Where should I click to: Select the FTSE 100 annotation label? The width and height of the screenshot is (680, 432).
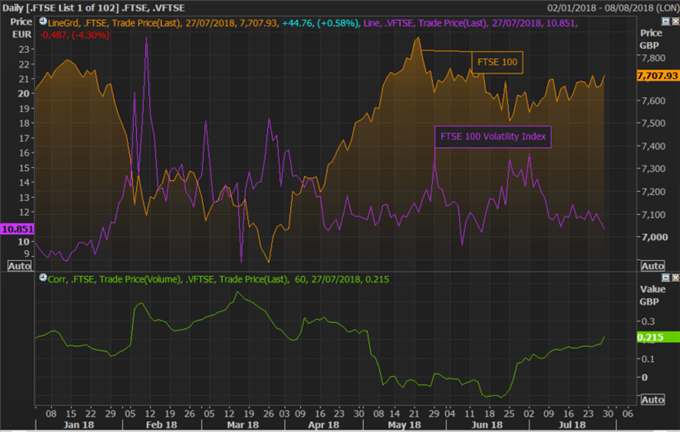pos(497,62)
